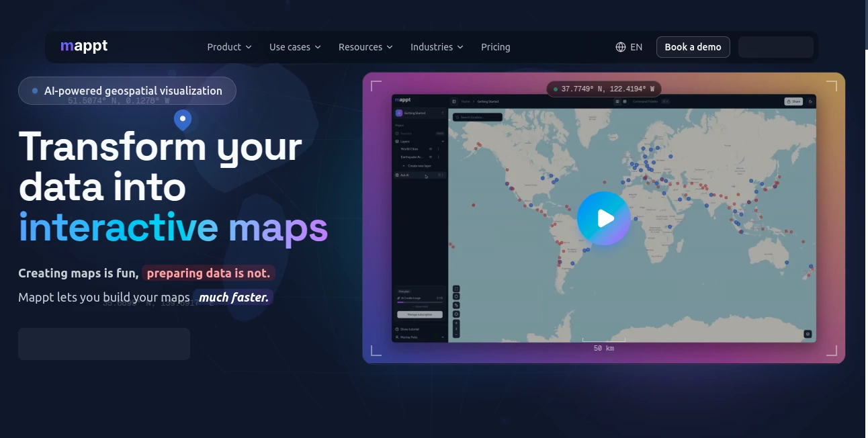Open the Product dropdown menu

pyautogui.click(x=229, y=47)
